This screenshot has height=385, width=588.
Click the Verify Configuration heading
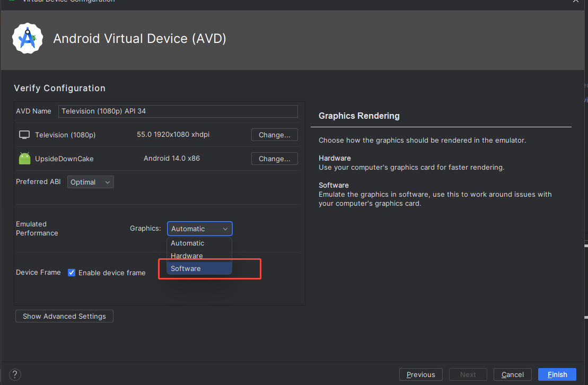pos(59,88)
